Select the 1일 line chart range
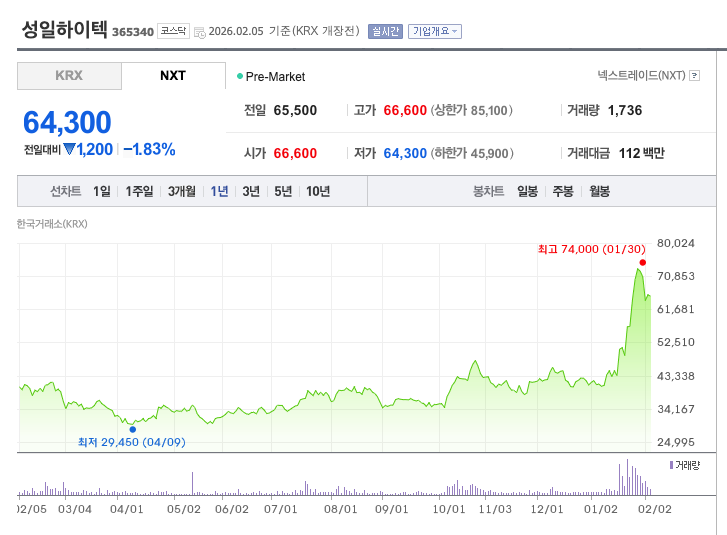Image resolution: width=727 pixels, height=535 pixels. pos(102,191)
